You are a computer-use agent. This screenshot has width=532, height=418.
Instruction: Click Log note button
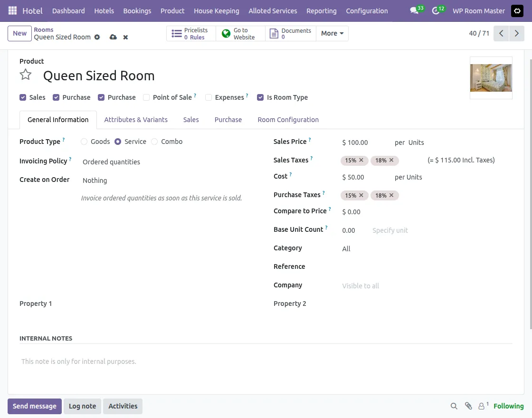tap(83, 406)
